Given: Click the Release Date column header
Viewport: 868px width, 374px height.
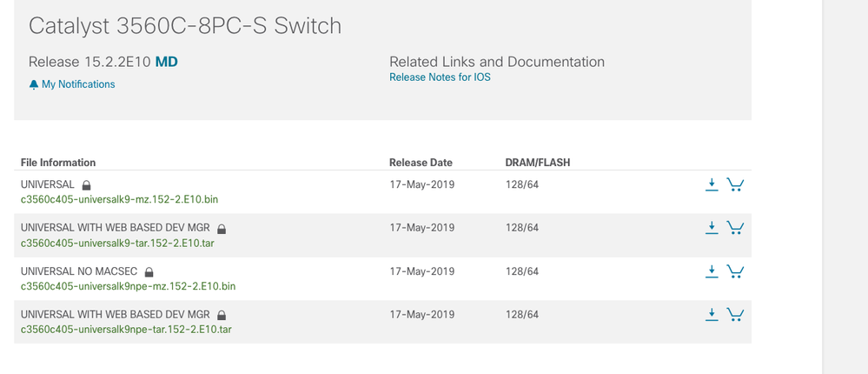Looking at the screenshot, I should pos(421,163).
